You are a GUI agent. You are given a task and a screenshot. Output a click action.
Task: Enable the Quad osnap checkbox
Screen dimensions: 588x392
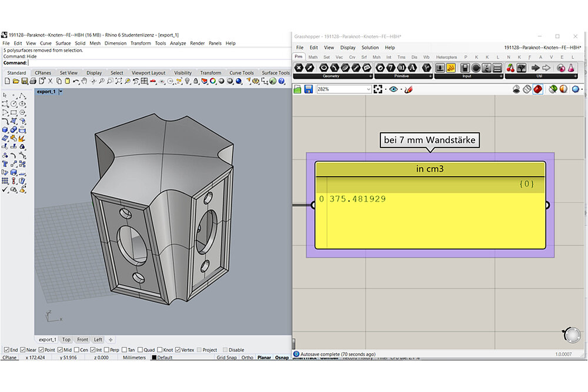click(139, 350)
